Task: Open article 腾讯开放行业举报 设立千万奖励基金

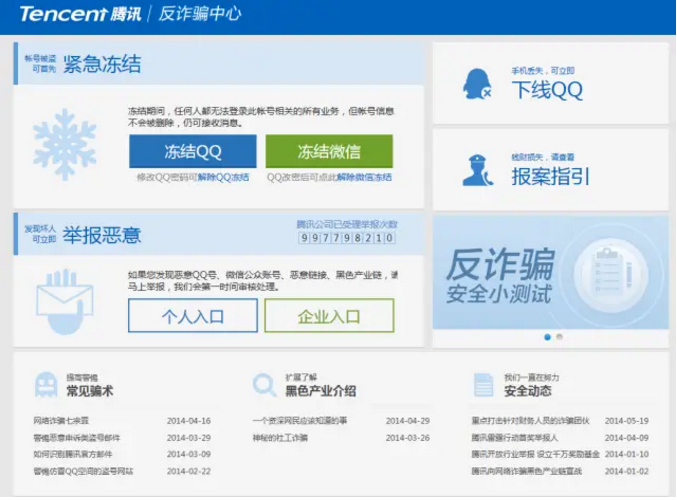Action: (535, 454)
